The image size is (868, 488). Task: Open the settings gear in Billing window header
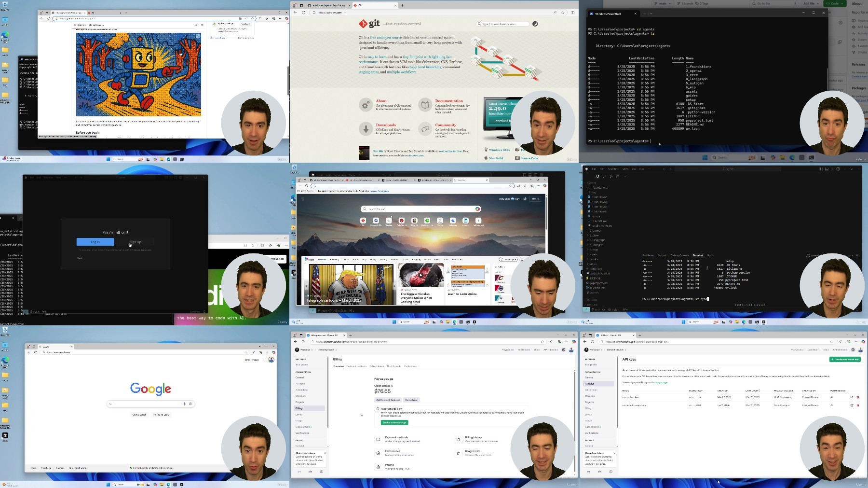pos(563,349)
